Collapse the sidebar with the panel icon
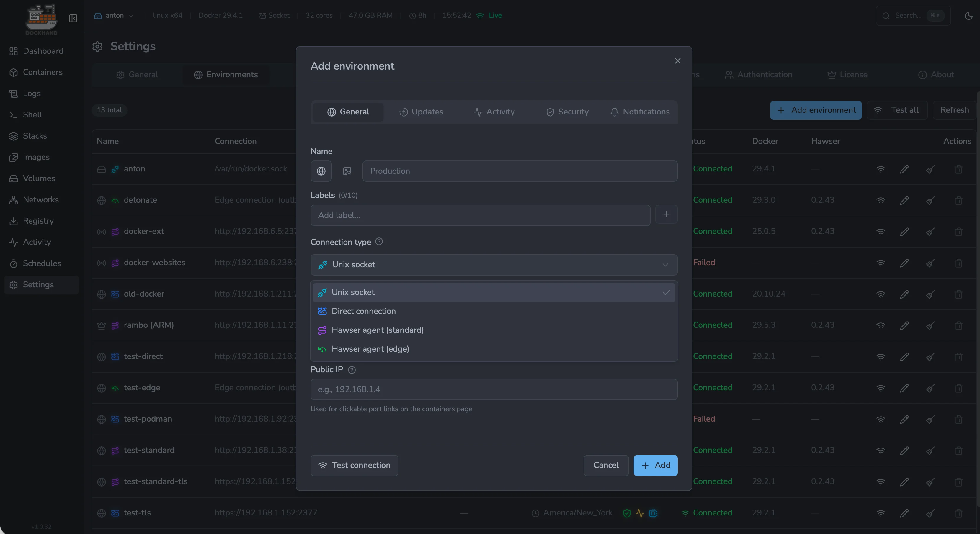Screen dimensions: 980x534 click(x=73, y=18)
